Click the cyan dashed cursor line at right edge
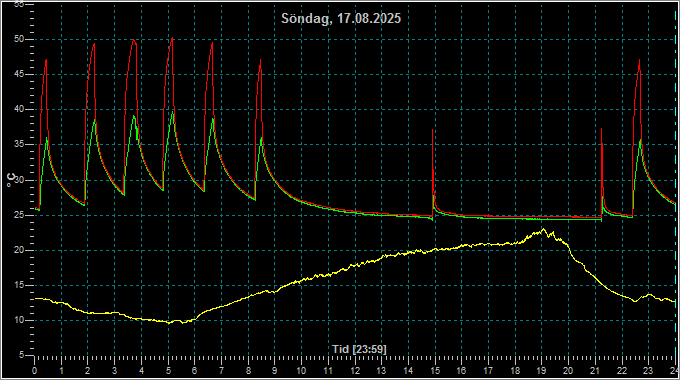This screenshot has width=680, height=380. pos(676,191)
